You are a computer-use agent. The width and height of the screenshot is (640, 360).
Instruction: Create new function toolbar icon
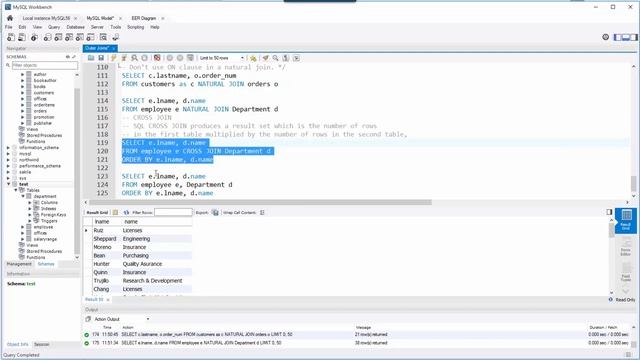[91, 37]
